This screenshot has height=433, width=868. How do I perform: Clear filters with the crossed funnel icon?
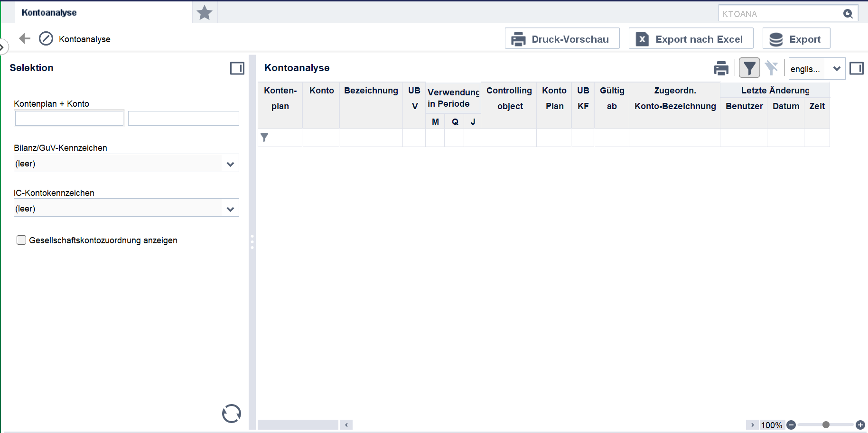click(772, 68)
